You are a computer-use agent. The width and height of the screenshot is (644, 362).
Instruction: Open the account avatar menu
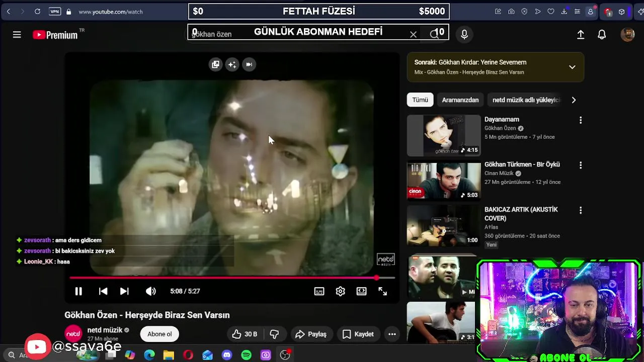[x=627, y=34]
